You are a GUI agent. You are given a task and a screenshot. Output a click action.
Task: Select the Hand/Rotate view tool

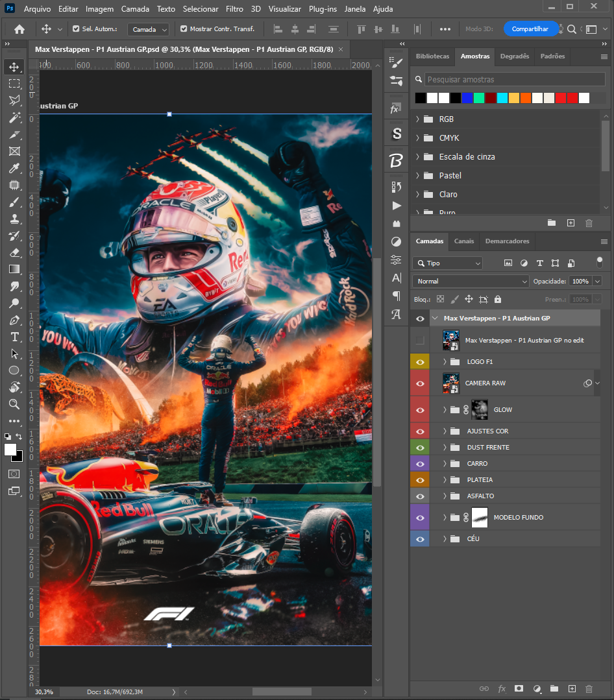(14, 387)
